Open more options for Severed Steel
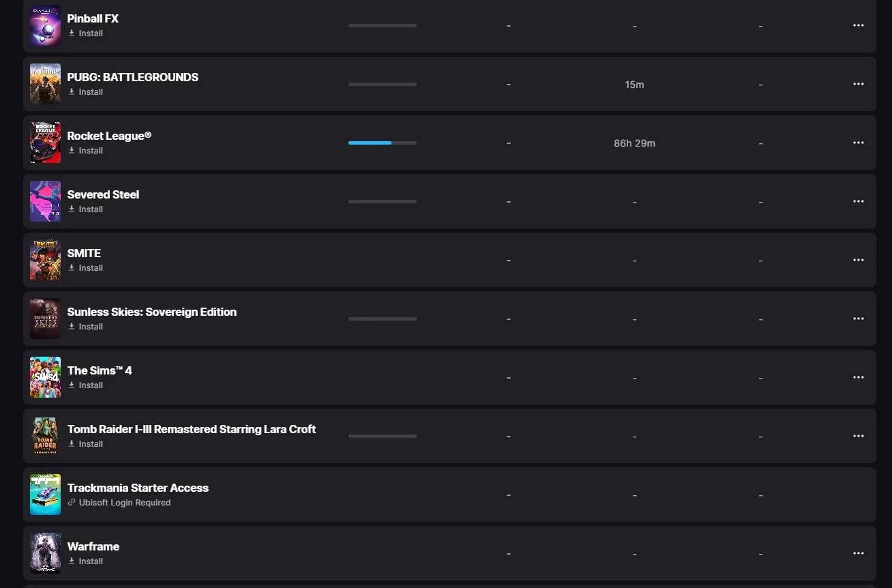 [859, 201]
